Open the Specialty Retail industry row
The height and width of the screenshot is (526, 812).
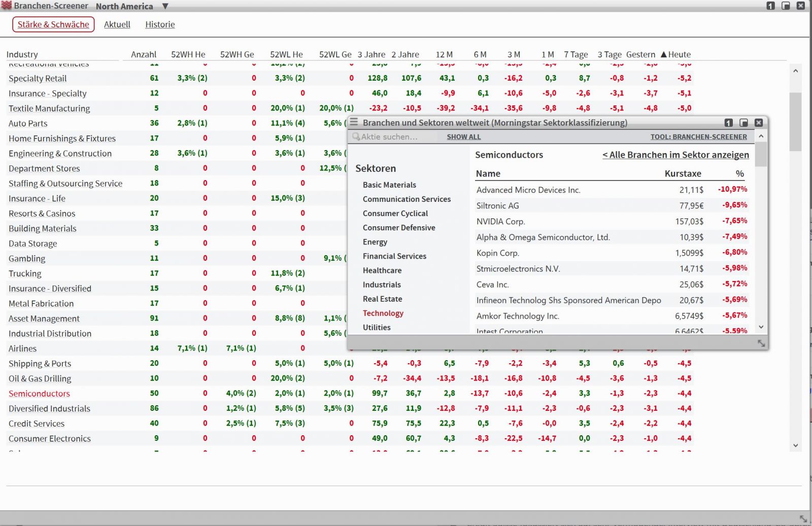tap(38, 79)
